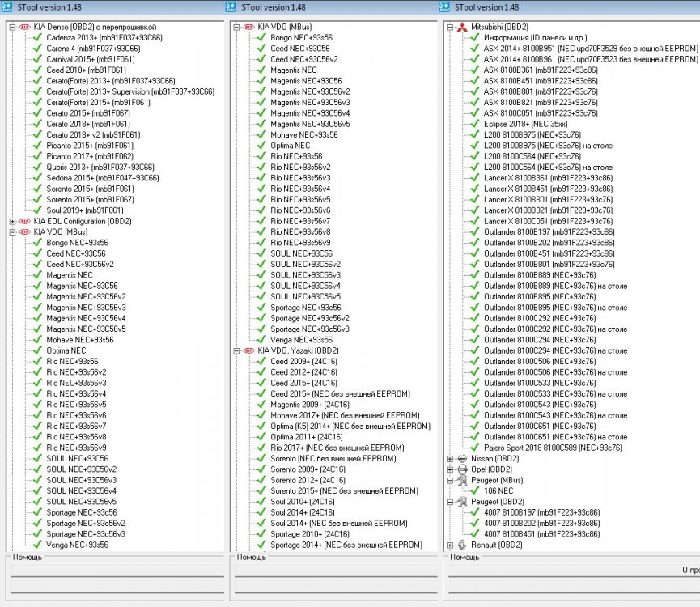Click the green check beside Rio 2017+
The height and width of the screenshot is (607, 700).
point(262,448)
